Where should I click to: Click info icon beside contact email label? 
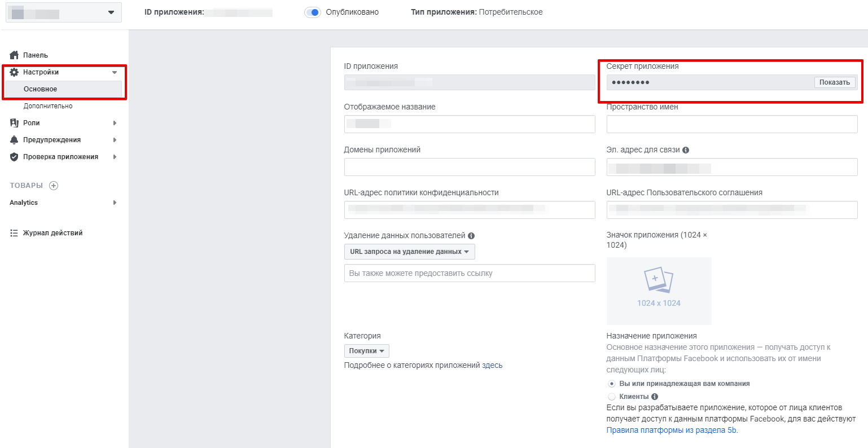(x=686, y=150)
